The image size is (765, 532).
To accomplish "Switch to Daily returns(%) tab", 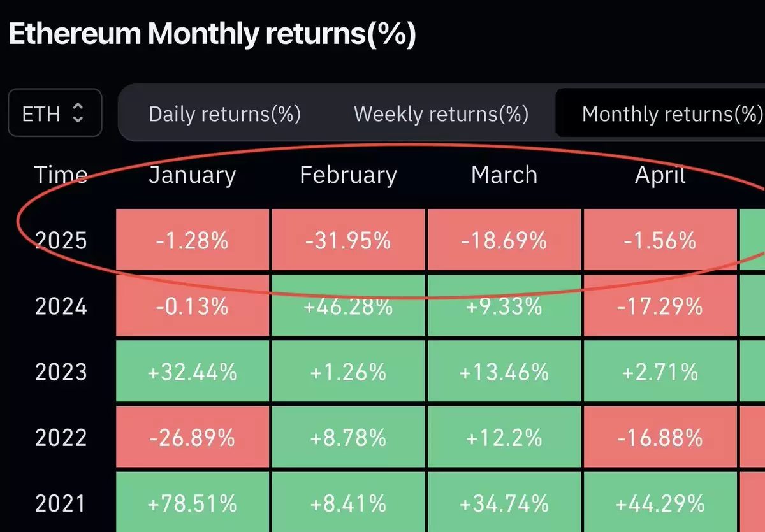I will click(224, 114).
